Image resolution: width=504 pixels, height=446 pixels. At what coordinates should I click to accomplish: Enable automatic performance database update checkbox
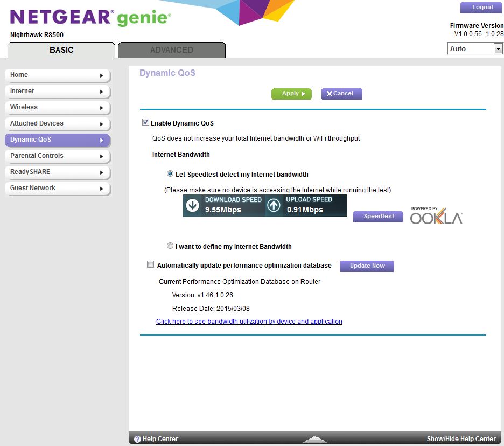click(x=150, y=264)
